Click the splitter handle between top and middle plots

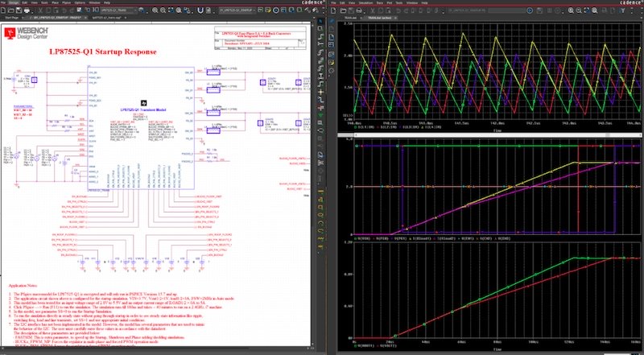[489, 134]
